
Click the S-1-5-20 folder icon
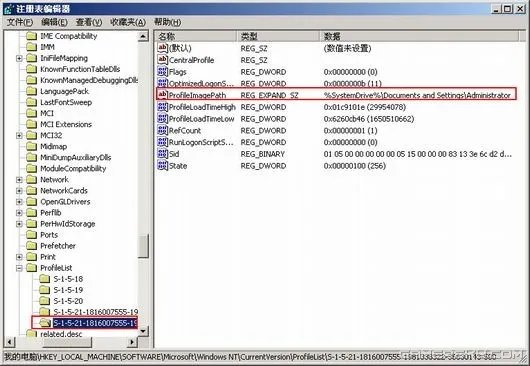click(45, 301)
